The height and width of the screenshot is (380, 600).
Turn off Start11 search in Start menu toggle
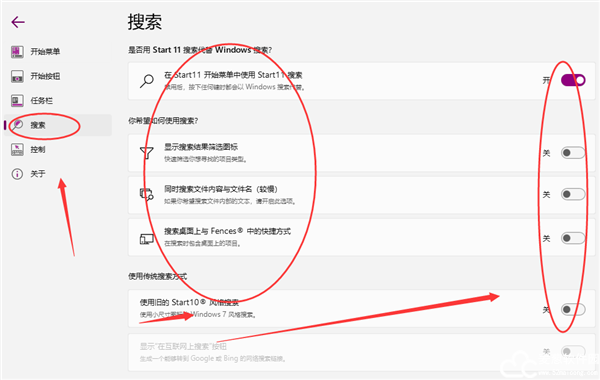pos(573,80)
